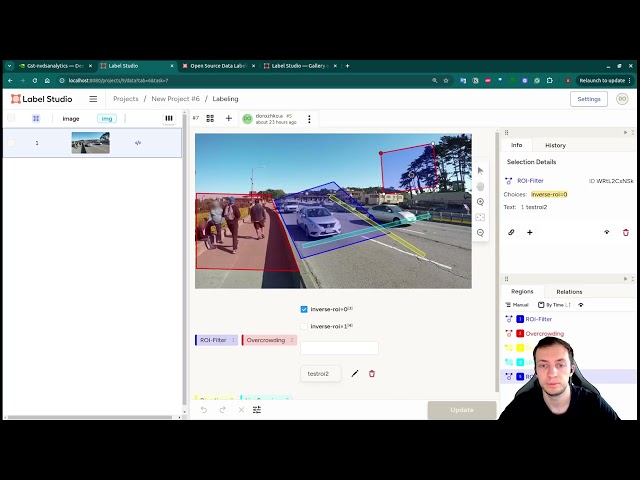Check the inverse-roi=1 checkbox
The width and height of the screenshot is (640, 480).
(304, 326)
